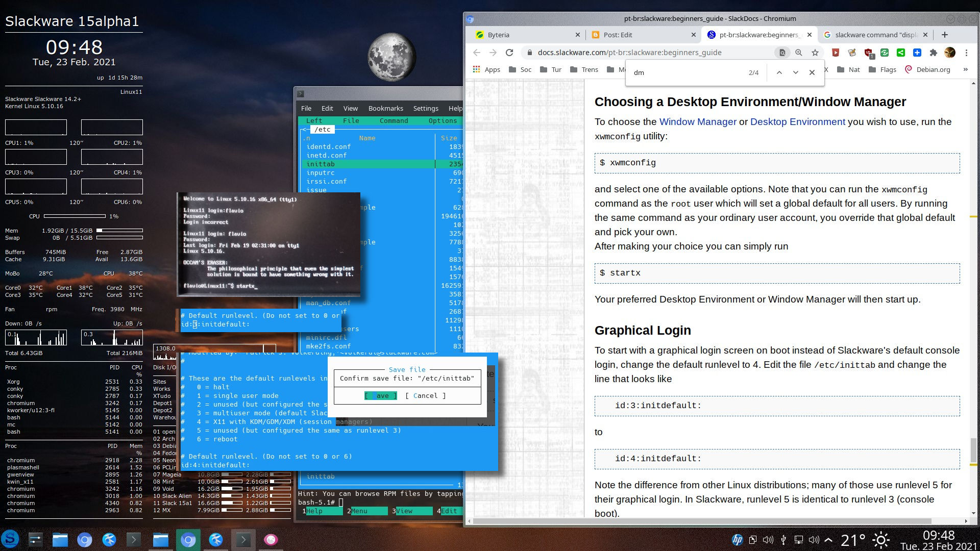Expand hidden system tray icons
This screenshot has height=551, width=980.
(828, 539)
